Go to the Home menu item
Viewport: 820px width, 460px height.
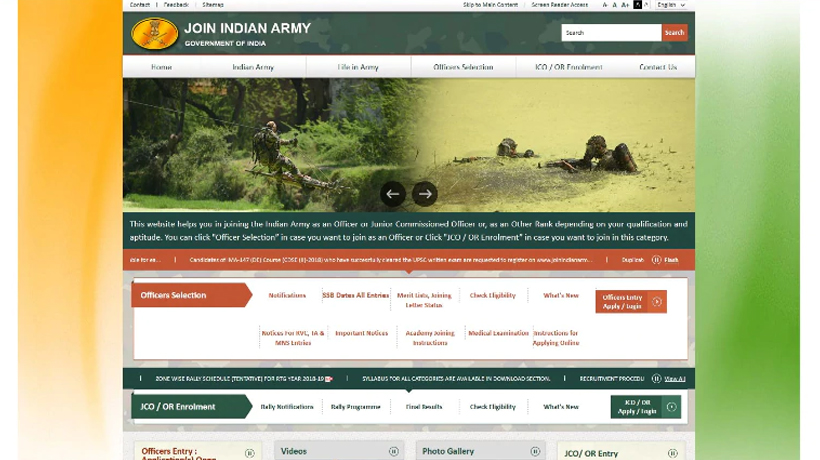click(x=162, y=67)
